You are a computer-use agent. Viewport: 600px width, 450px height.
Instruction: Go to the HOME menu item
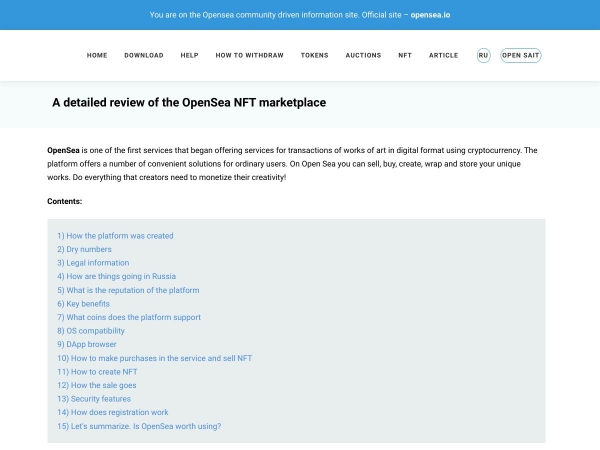[97, 55]
